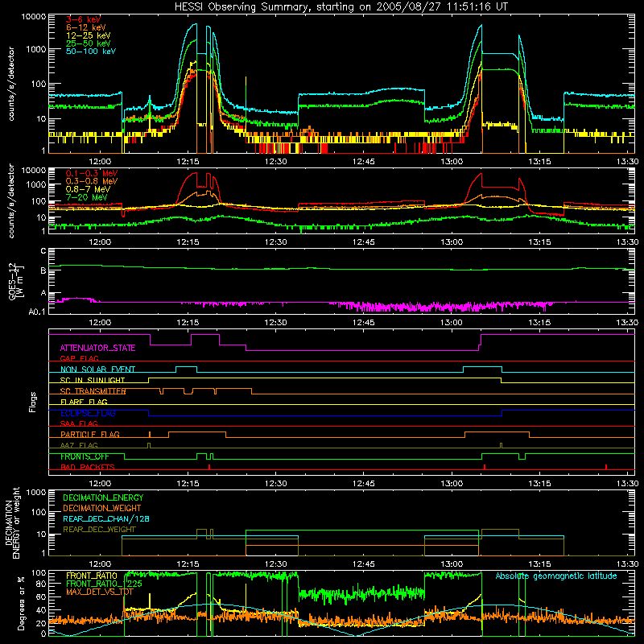Image resolution: width=644 pixels, height=644 pixels.
Task: Click the 0.1-0.3 MeV legend entry
Action: [x=92, y=173]
